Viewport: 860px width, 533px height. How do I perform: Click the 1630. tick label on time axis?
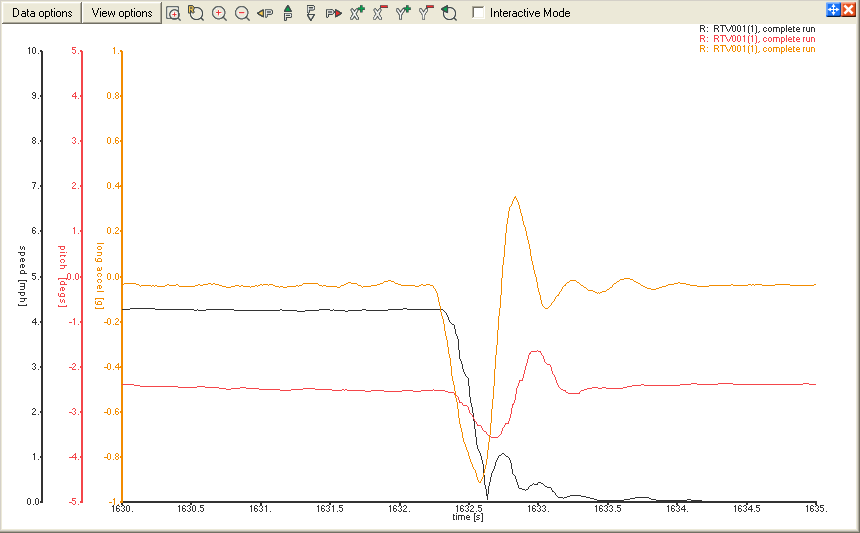[122, 508]
